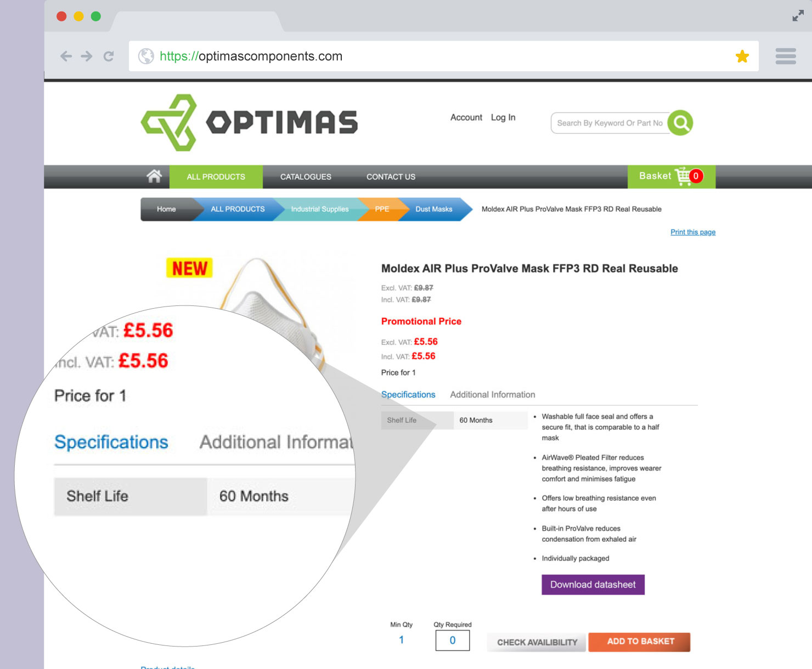Click the yellow bookmark star icon
The image size is (812, 669).
742,56
